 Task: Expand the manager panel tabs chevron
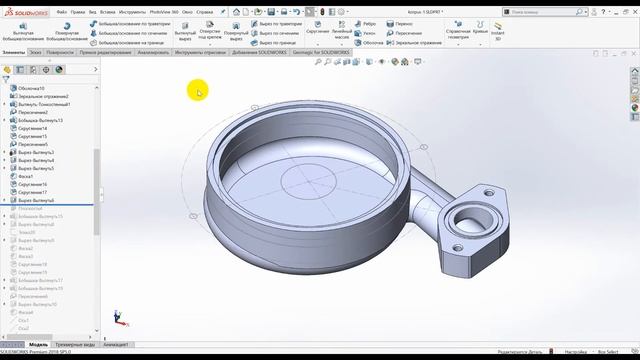(x=96, y=69)
